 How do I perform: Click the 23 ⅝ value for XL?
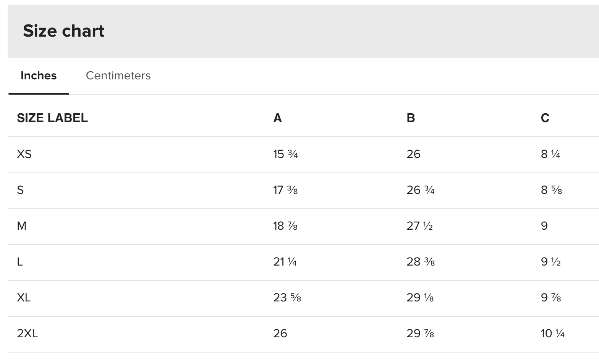287,298
